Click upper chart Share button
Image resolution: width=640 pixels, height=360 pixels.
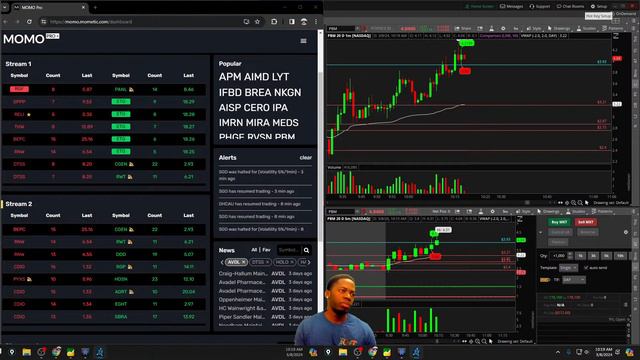coord(463,29)
